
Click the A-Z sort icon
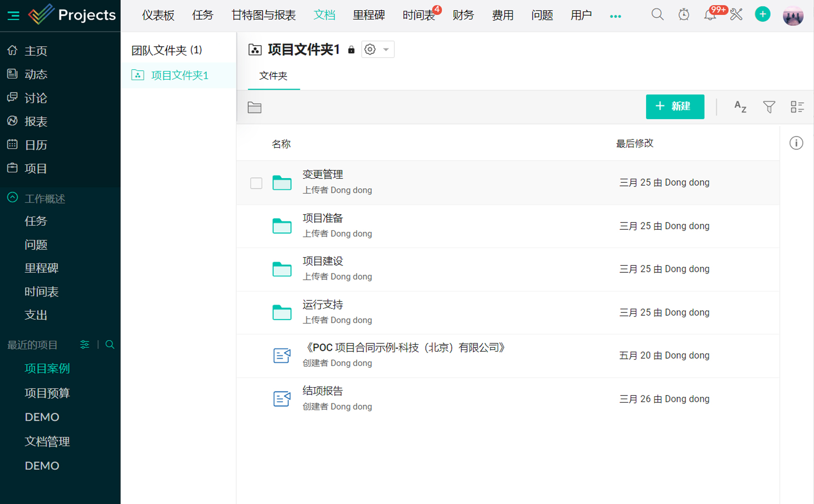pyautogui.click(x=740, y=107)
